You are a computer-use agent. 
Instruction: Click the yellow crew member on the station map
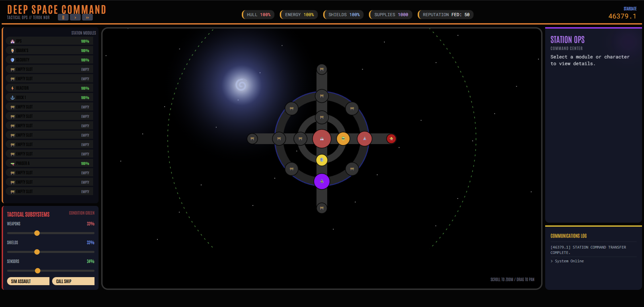321,160
